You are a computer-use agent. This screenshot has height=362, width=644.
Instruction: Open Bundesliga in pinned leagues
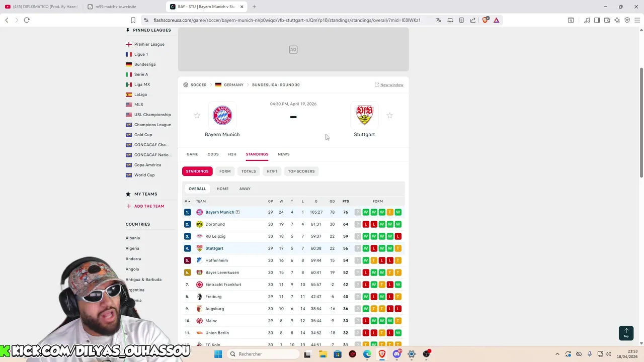pos(145,64)
